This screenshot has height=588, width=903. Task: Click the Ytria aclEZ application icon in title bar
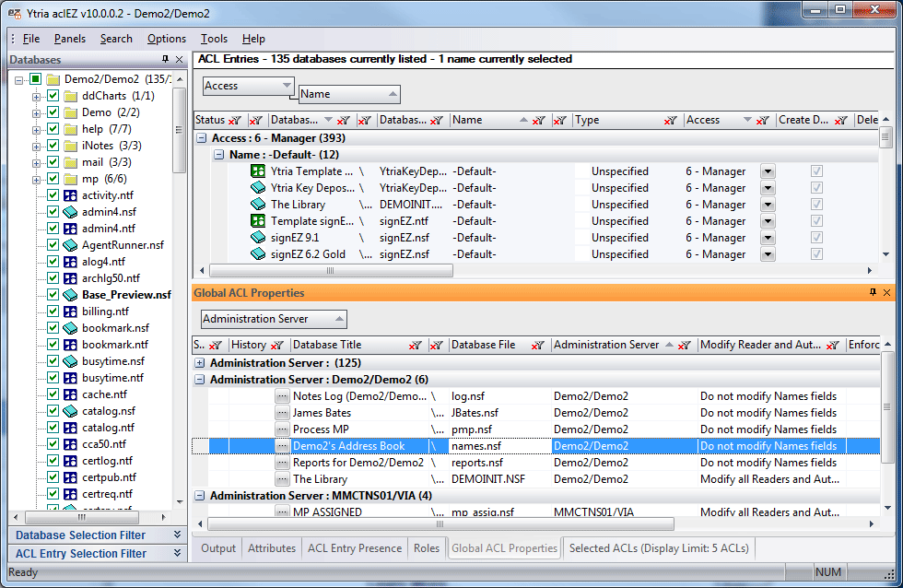14,13
